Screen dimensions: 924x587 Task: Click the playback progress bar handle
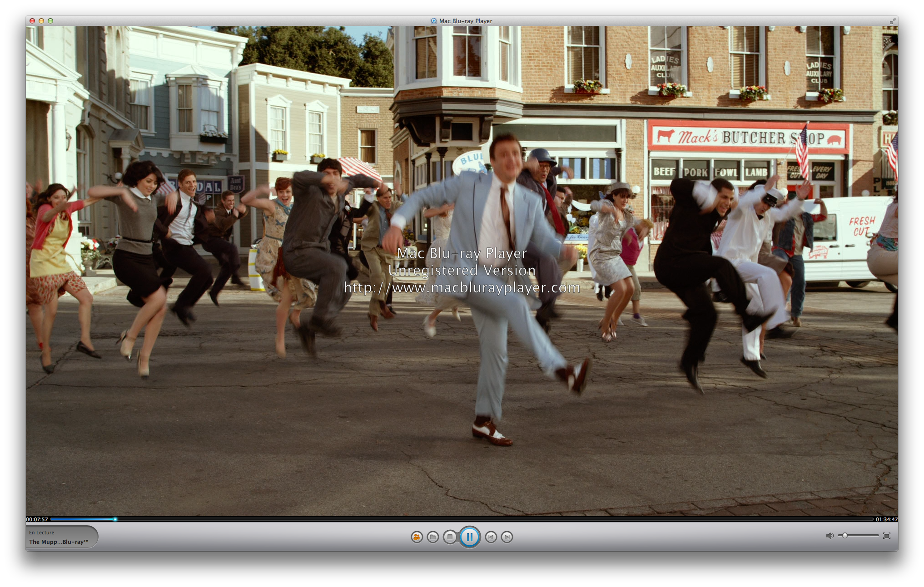[x=115, y=519]
